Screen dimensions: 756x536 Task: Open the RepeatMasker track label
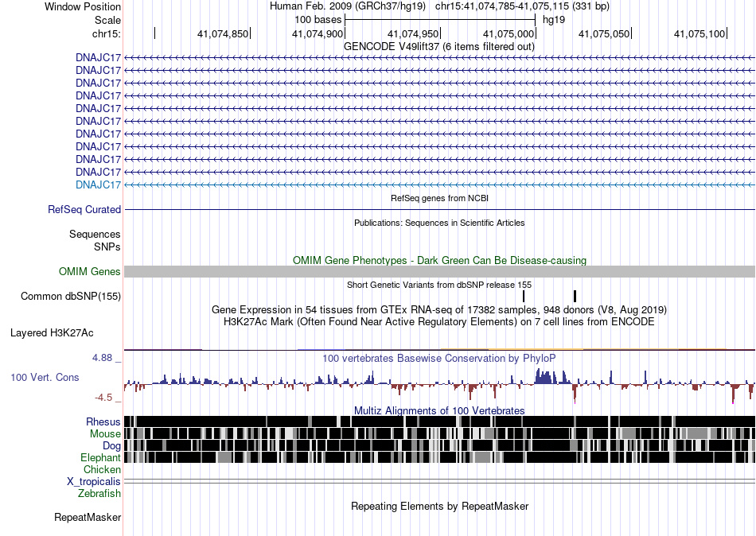click(88, 517)
